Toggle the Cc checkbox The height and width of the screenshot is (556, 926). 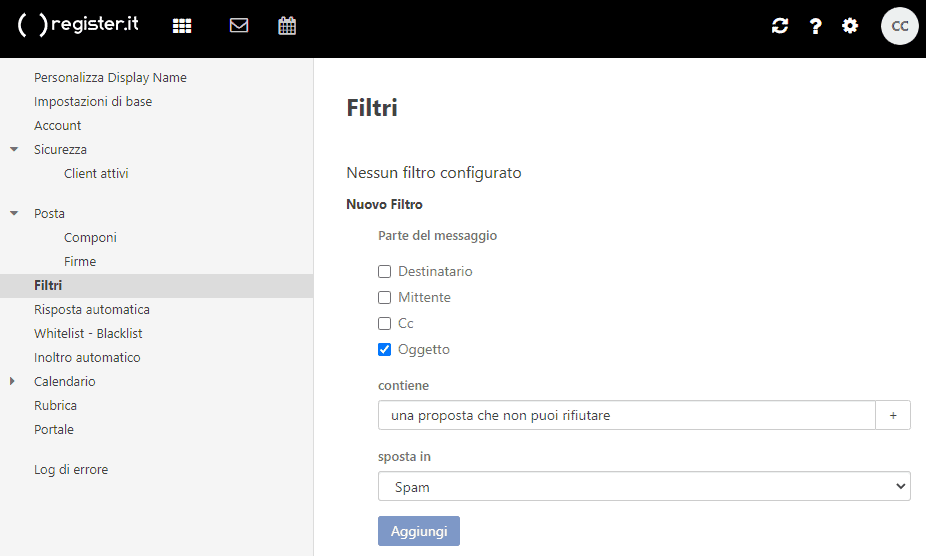tap(385, 324)
